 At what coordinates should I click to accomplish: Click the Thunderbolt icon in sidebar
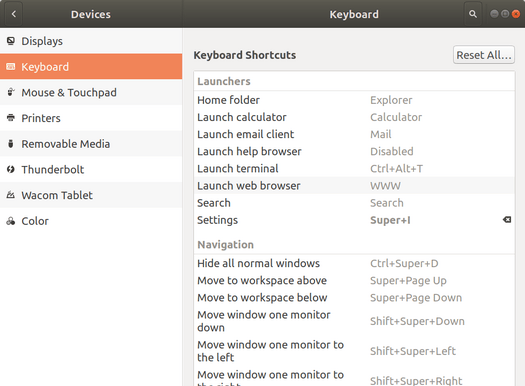click(11, 169)
